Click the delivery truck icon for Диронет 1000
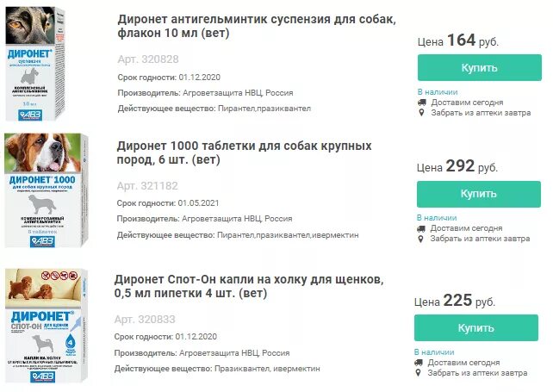The image size is (553, 392). point(422,228)
